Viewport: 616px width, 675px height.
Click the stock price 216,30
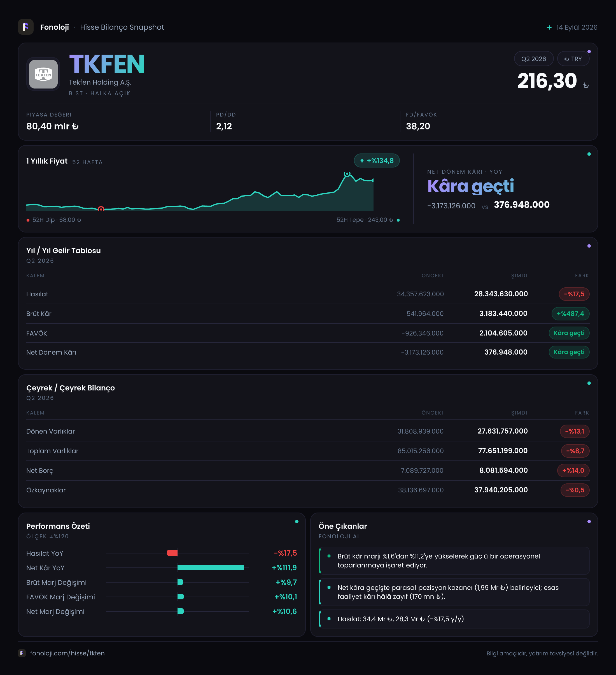547,81
